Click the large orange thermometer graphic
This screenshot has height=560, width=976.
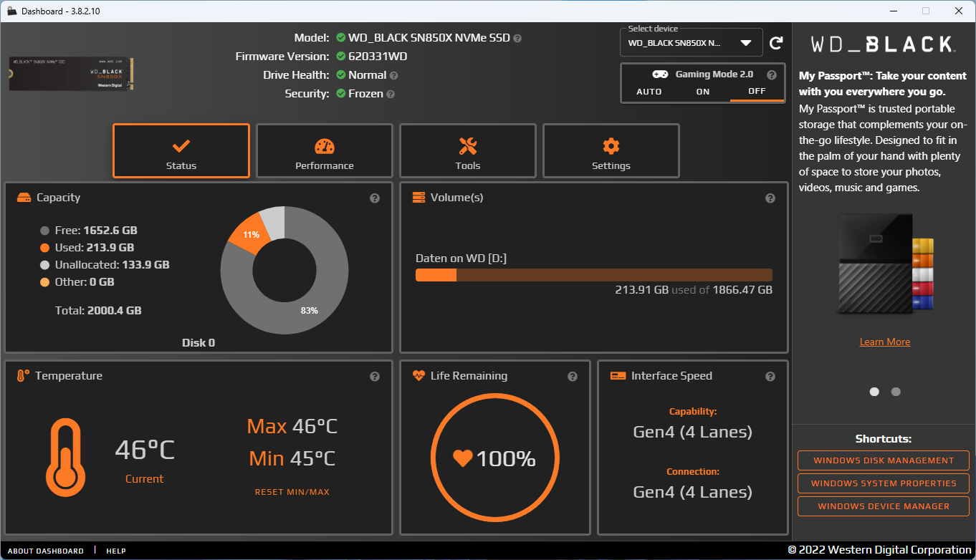(x=65, y=458)
